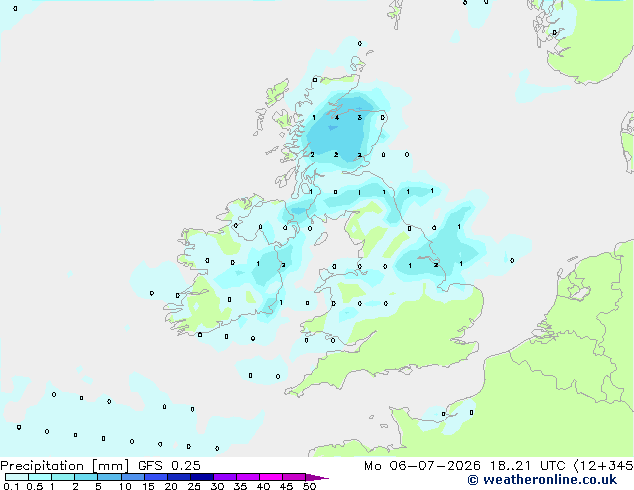Screen dimensions: 634x490
Task: Click legend swatch between 45 and 50
Action: point(294,477)
